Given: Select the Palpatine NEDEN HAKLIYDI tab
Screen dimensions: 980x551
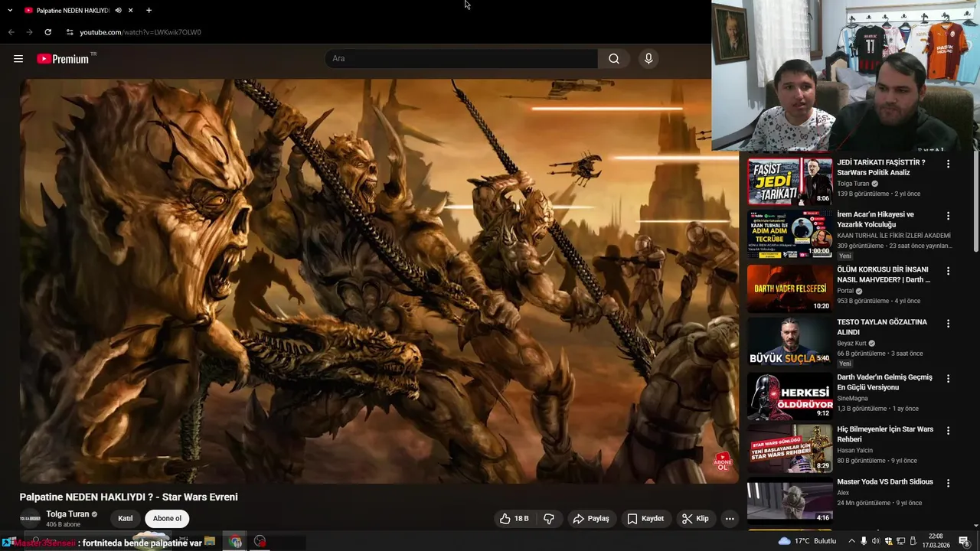Looking at the screenshot, I should click(73, 11).
